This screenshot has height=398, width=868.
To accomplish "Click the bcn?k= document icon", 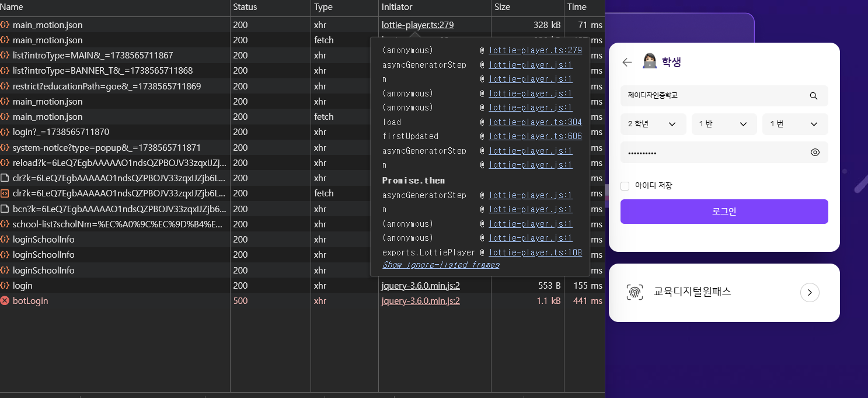I will pos(5,209).
